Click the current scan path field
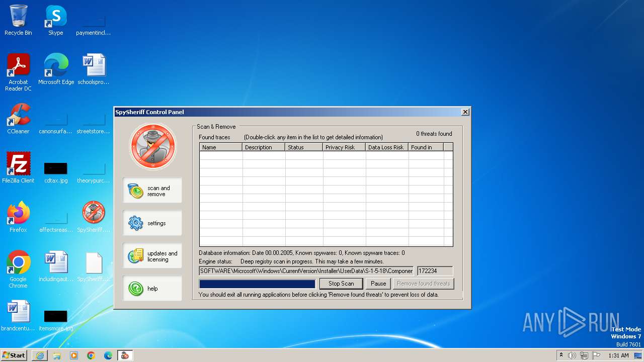Viewport: 644px width, 362px height. pos(306,271)
